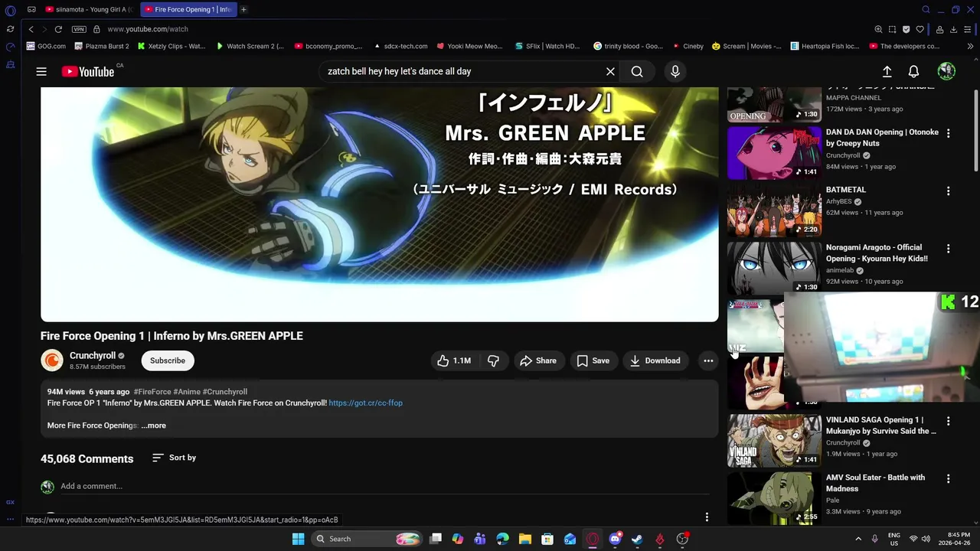Open the BATMETAL video thumbnail
This screenshot has height=551, width=980.
pyautogui.click(x=774, y=210)
